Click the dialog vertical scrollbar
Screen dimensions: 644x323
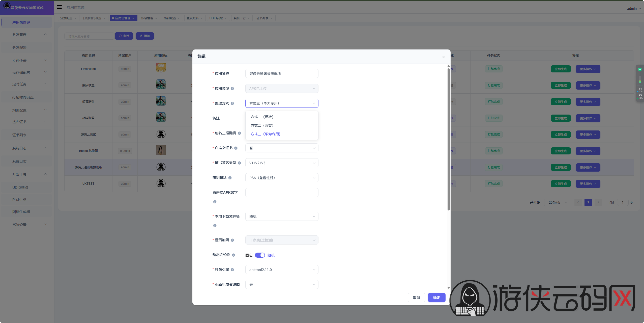449,139
